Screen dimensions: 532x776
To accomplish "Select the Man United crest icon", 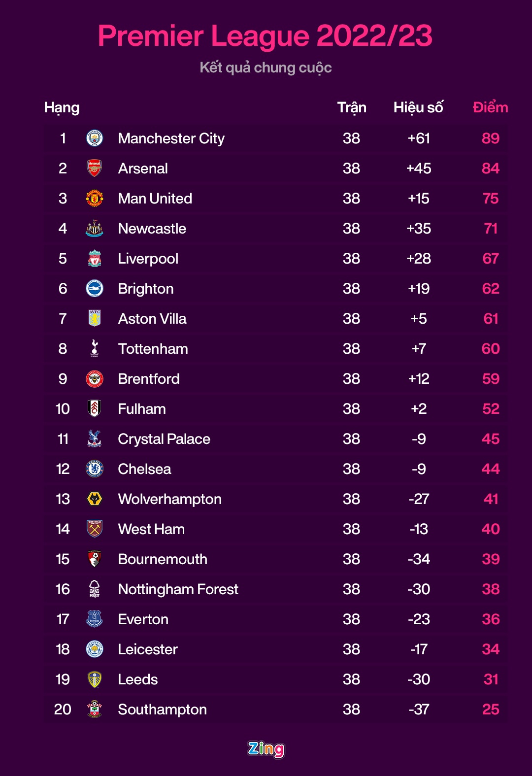I will point(95,199).
